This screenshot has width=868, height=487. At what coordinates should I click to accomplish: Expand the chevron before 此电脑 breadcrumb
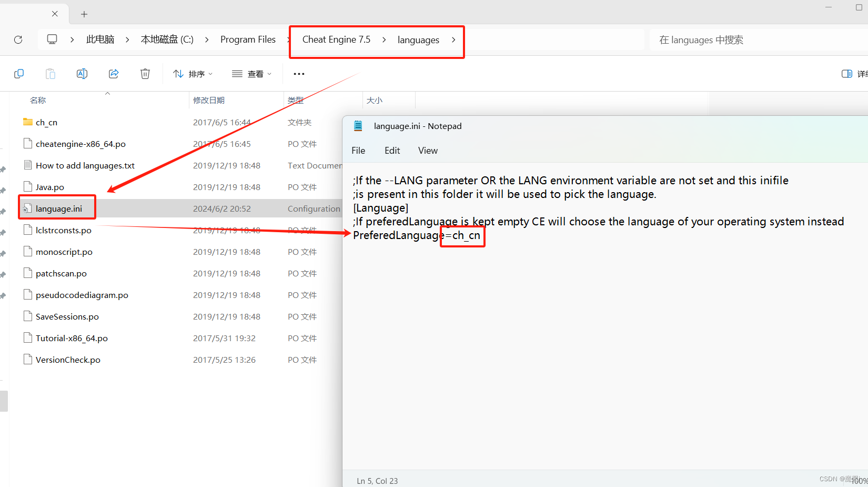click(x=72, y=39)
